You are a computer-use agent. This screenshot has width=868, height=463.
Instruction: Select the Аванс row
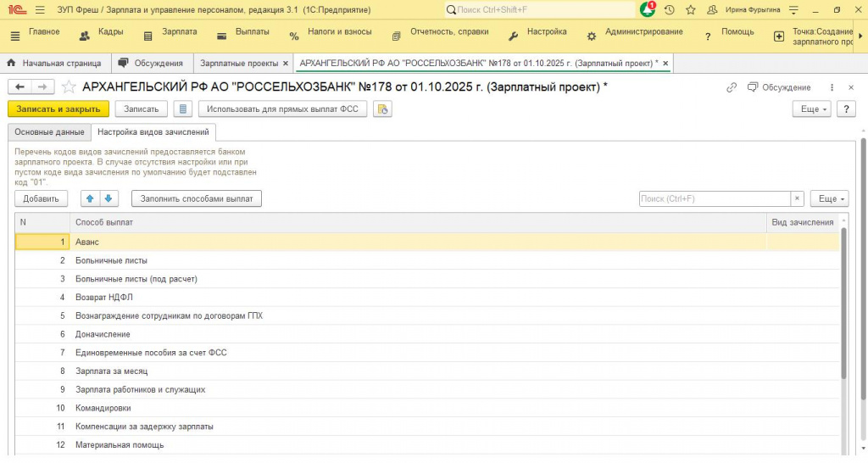427,242
